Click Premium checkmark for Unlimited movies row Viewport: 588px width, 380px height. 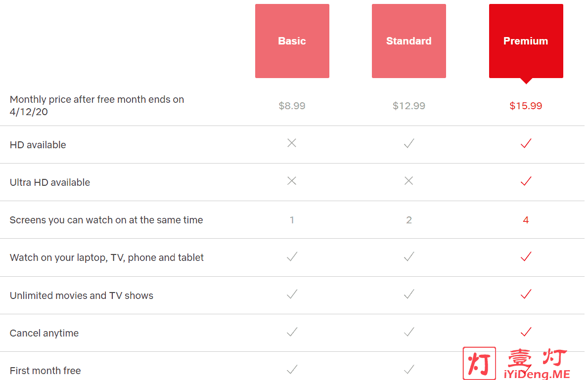tap(526, 294)
